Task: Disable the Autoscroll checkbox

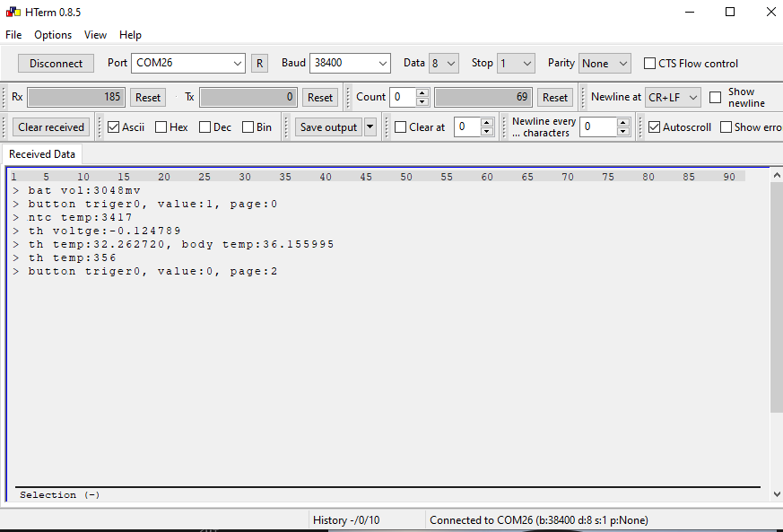Action: 654,127
